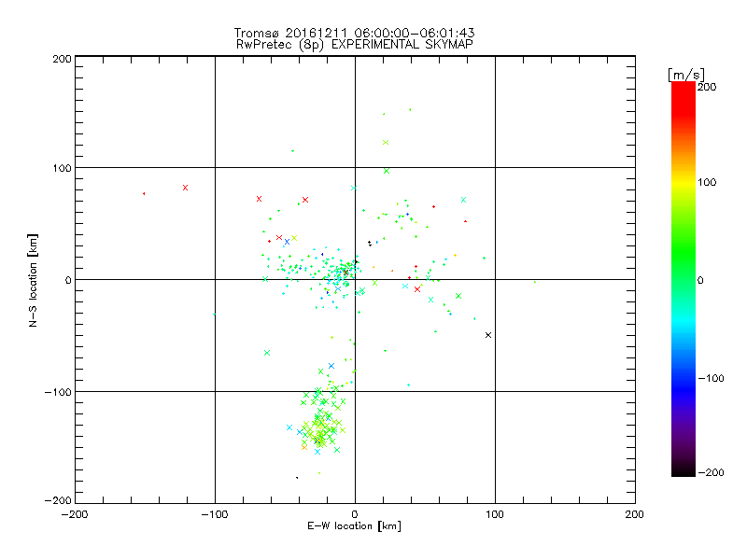
Task: Click the E-W axis tick label '200'
Action: 635,515
